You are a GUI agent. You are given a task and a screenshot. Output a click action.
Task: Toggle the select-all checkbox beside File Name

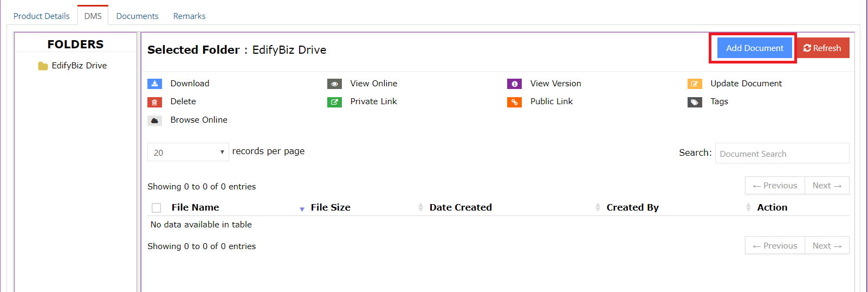point(157,208)
